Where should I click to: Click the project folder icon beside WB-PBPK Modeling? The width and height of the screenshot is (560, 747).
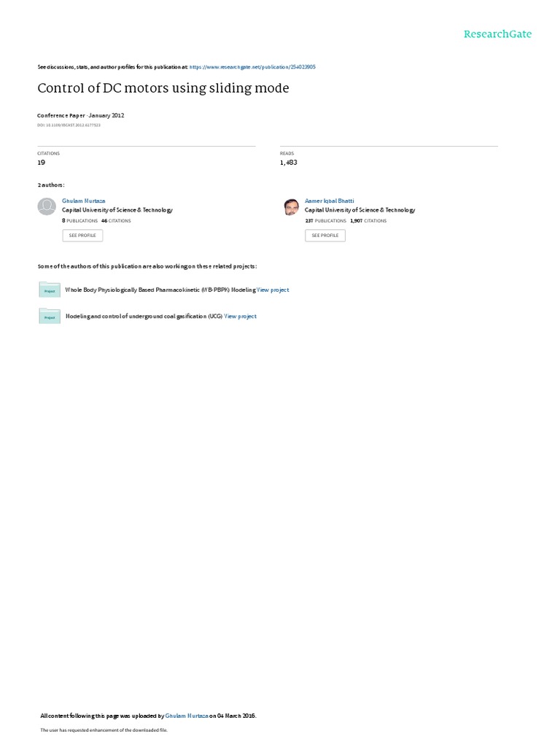(x=50, y=290)
